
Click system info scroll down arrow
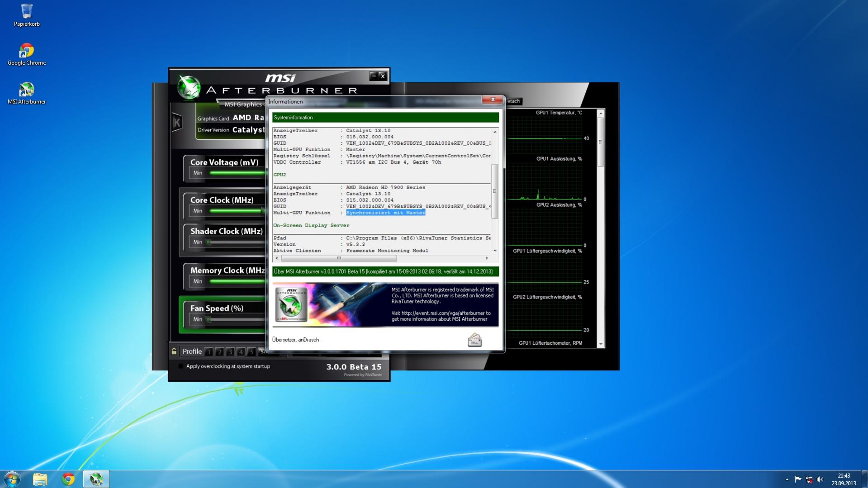click(495, 251)
